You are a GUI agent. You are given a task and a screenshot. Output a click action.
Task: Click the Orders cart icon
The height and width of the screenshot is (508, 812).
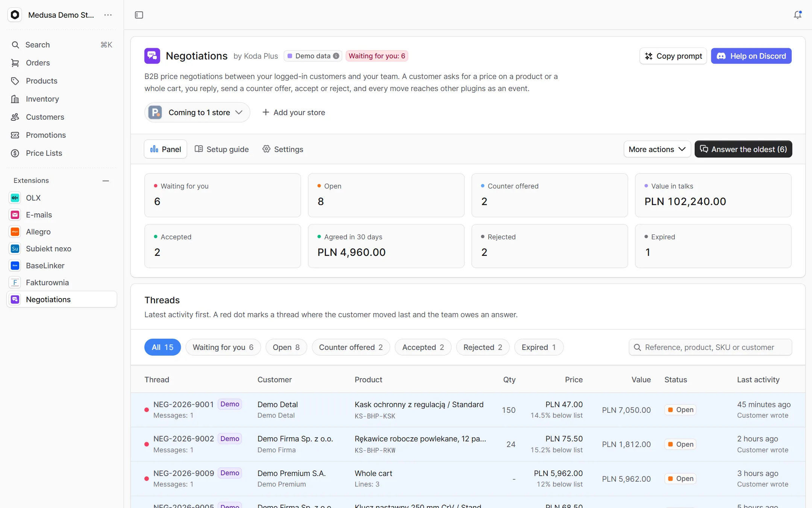click(x=15, y=63)
